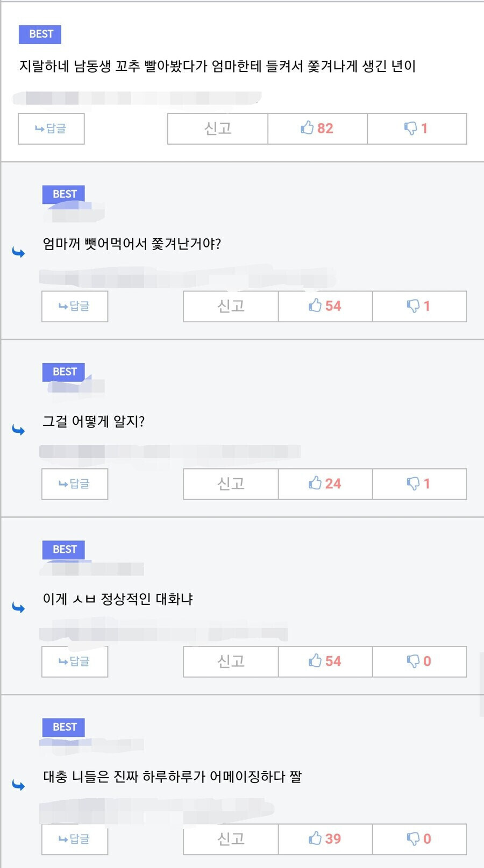Click the 신고 button on the first comment

point(218,129)
